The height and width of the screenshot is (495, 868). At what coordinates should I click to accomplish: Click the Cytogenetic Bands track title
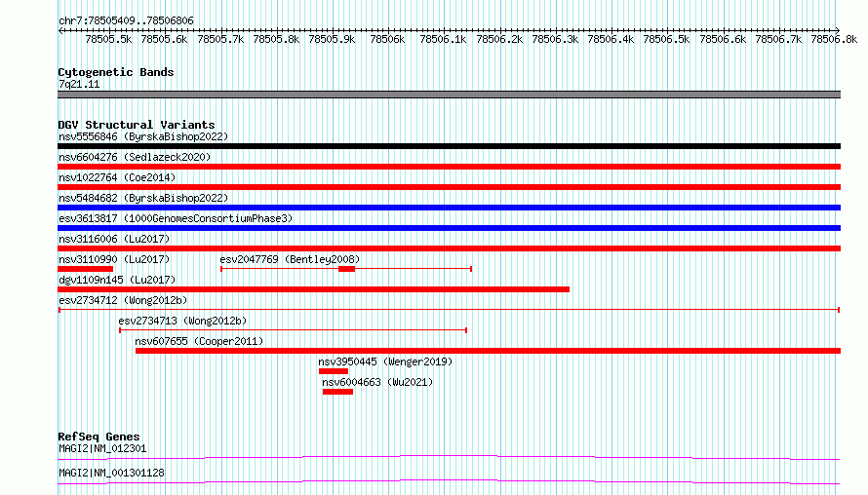[116, 72]
